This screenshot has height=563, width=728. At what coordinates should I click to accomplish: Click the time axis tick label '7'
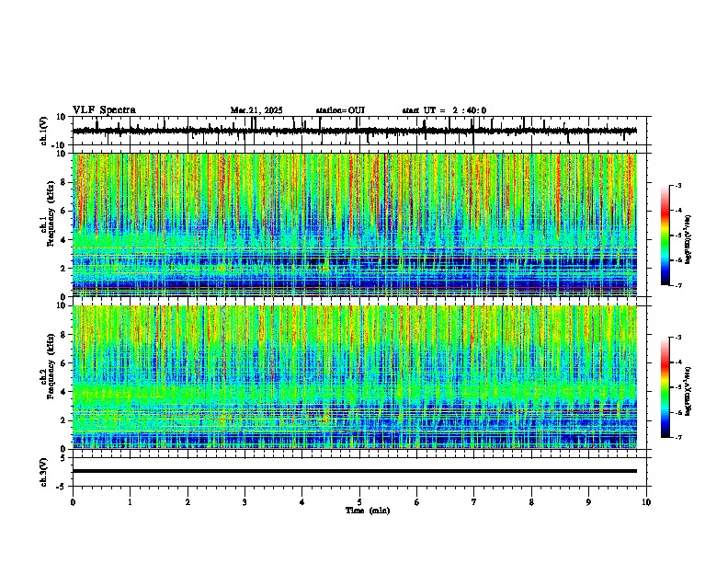click(x=474, y=502)
